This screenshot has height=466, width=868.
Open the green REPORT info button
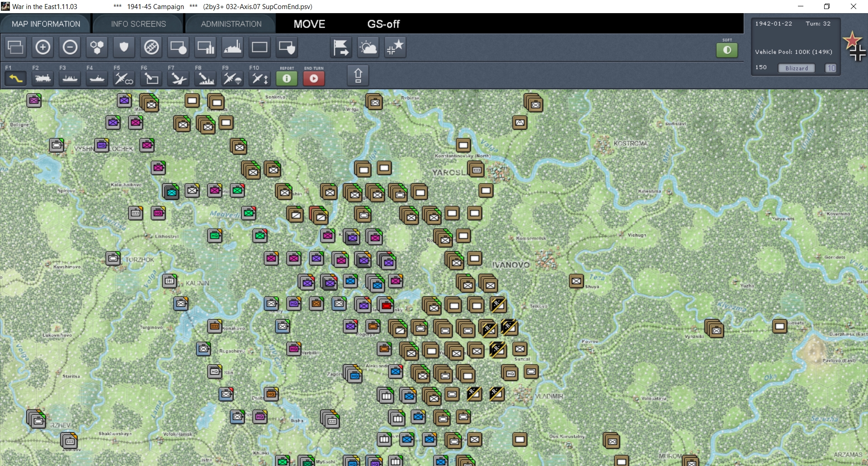[287, 78]
